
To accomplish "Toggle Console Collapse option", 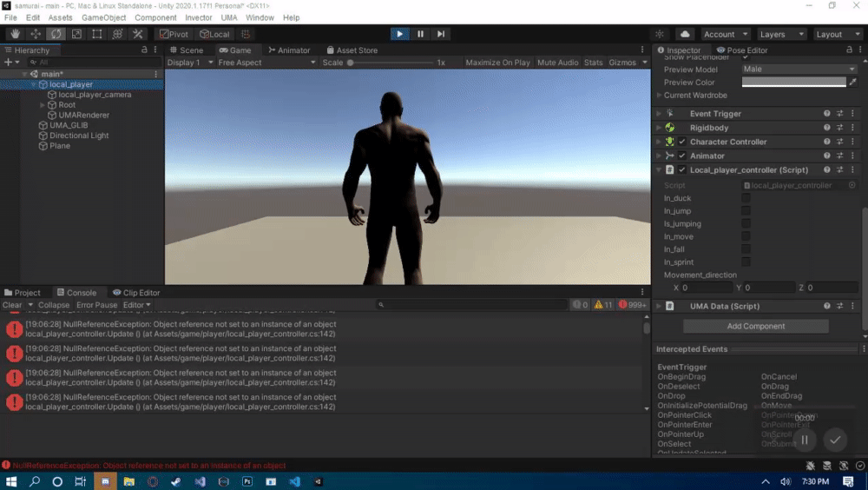I will click(54, 305).
